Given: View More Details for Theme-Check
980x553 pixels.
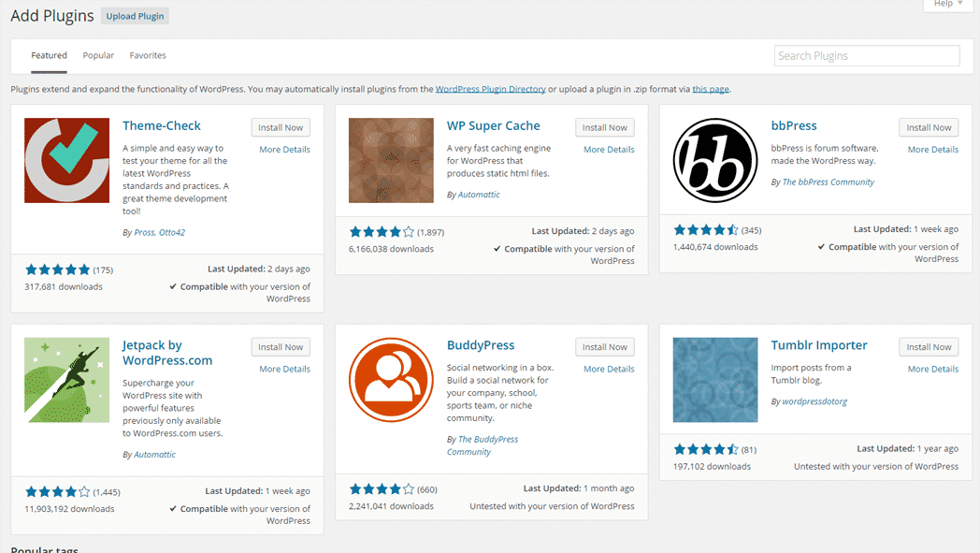Looking at the screenshot, I should point(284,150).
